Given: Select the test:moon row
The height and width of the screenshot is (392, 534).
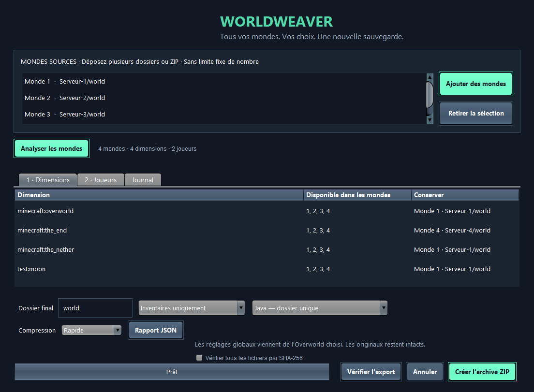Looking at the screenshot, I should [267, 269].
